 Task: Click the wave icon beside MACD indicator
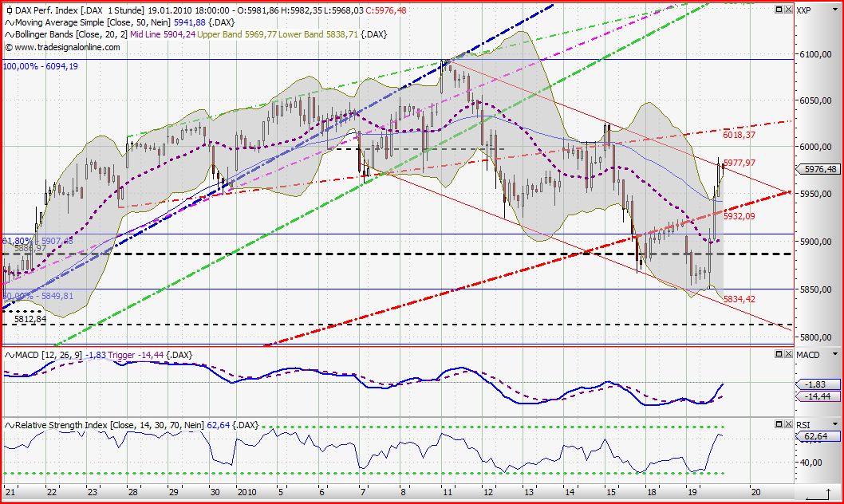10,354
